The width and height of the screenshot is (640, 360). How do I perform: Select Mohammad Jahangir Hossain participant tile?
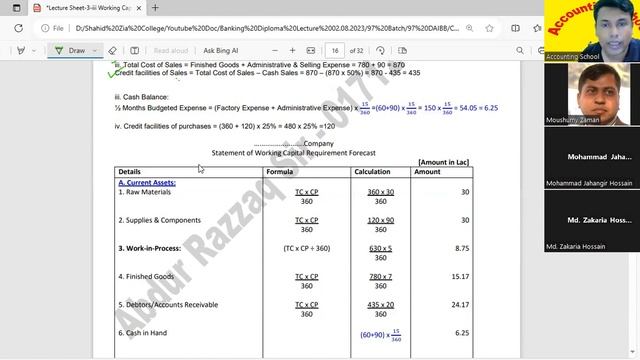[592, 158]
